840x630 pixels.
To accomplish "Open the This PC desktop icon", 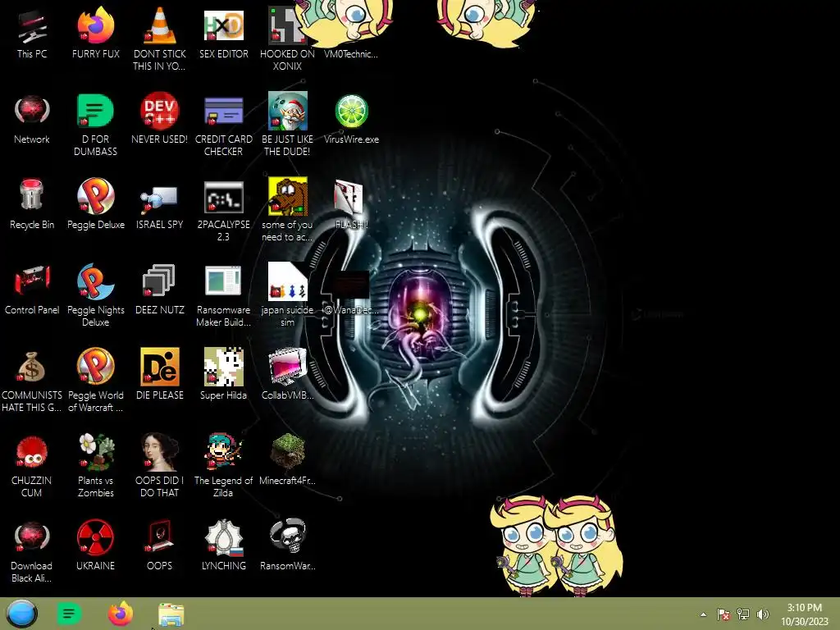I will (32, 27).
